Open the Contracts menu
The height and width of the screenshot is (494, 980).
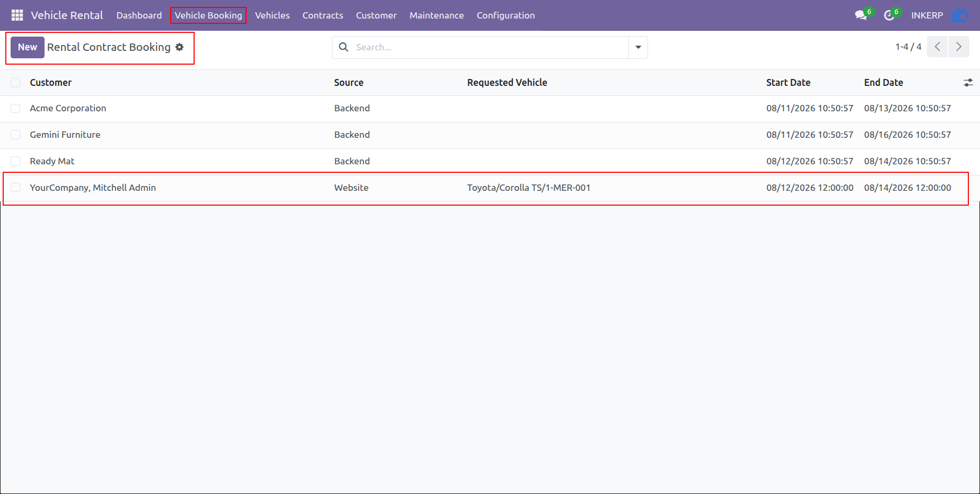click(322, 15)
